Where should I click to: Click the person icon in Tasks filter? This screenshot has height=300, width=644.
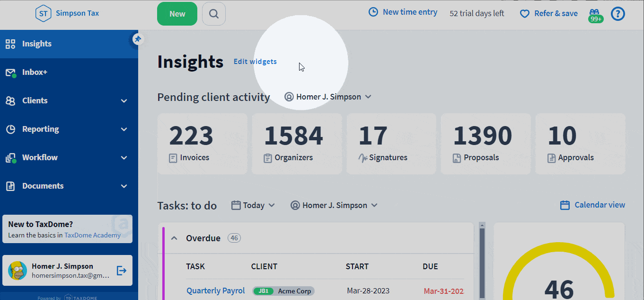[x=295, y=205]
